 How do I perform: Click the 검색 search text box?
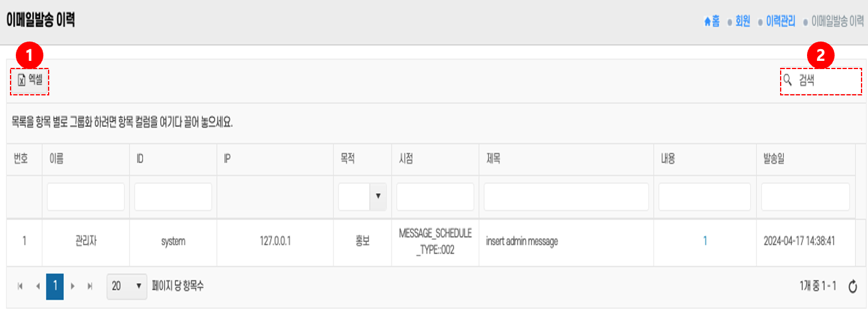coord(826,81)
